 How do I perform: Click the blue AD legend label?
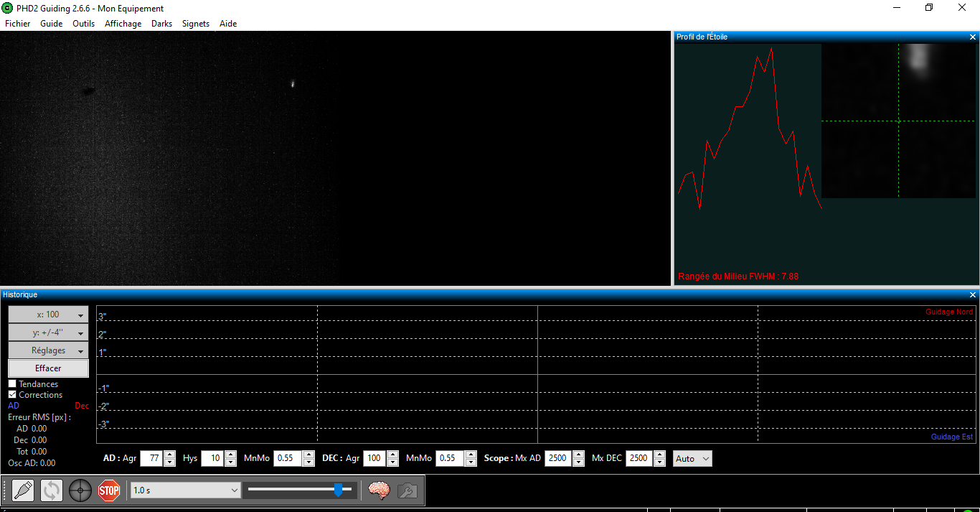(x=14, y=406)
